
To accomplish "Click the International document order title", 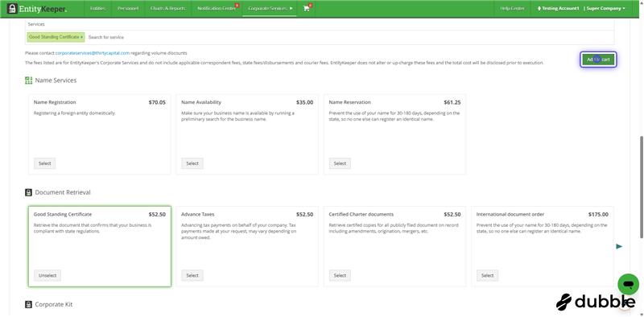I will pyautogui.click(x=510, y=214).
